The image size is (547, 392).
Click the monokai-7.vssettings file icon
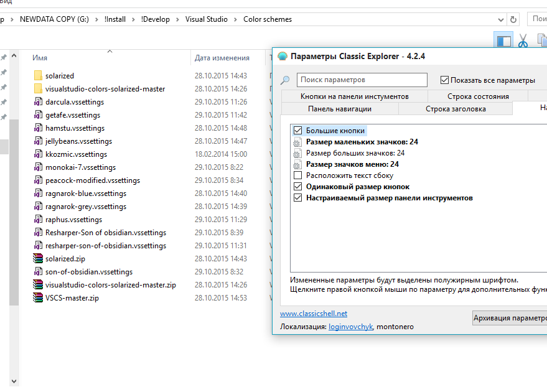tap(38, 167)
